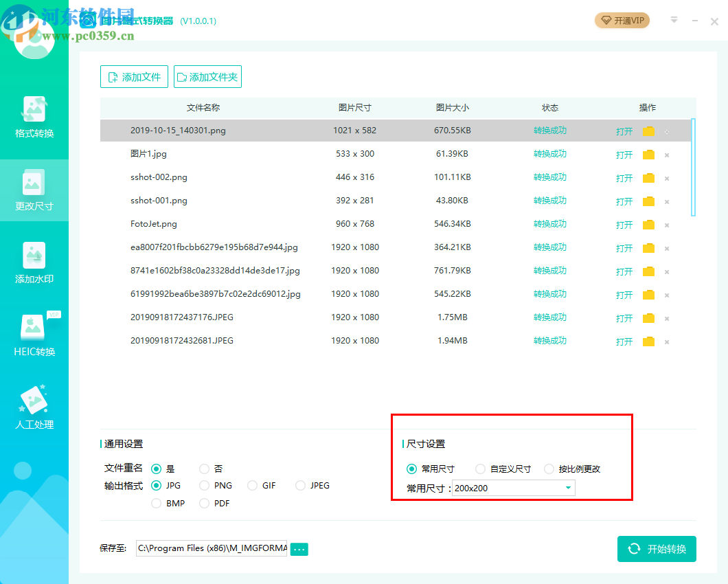
Task: Click the save path input field
Action: tap(211, 549)
